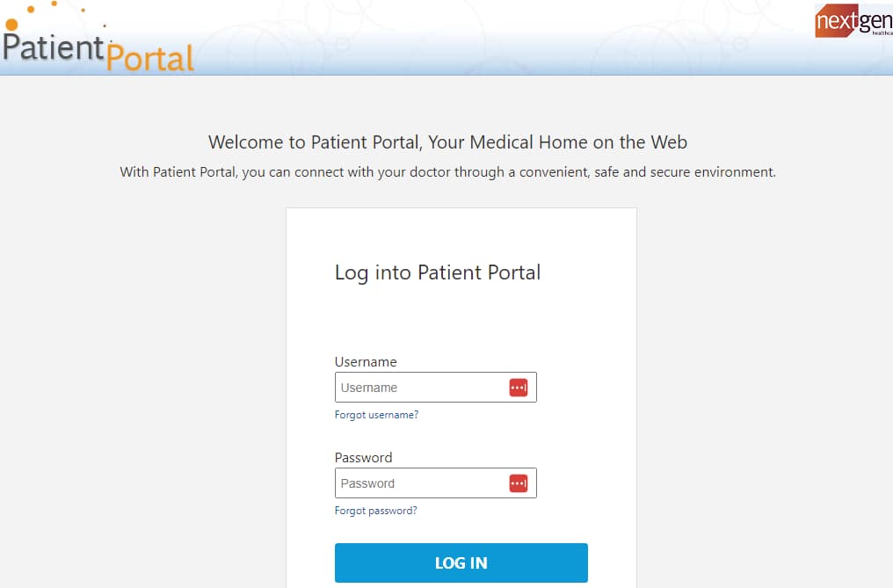Open password manager icon in Username field
This screenshot has width=893, height=588.
pos(519,388)
